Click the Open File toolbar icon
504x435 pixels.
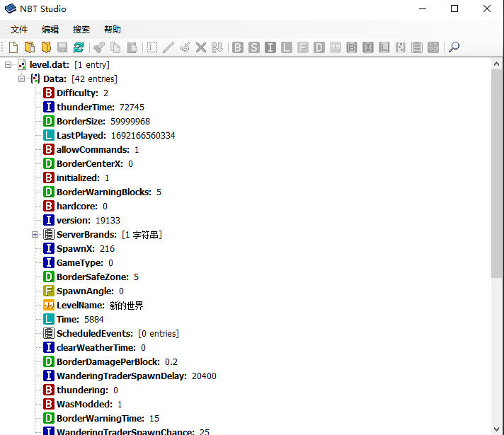(x=29, y=47)
